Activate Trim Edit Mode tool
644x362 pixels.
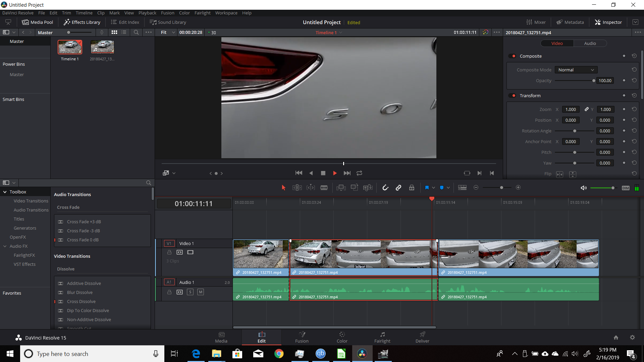[297, 188]
